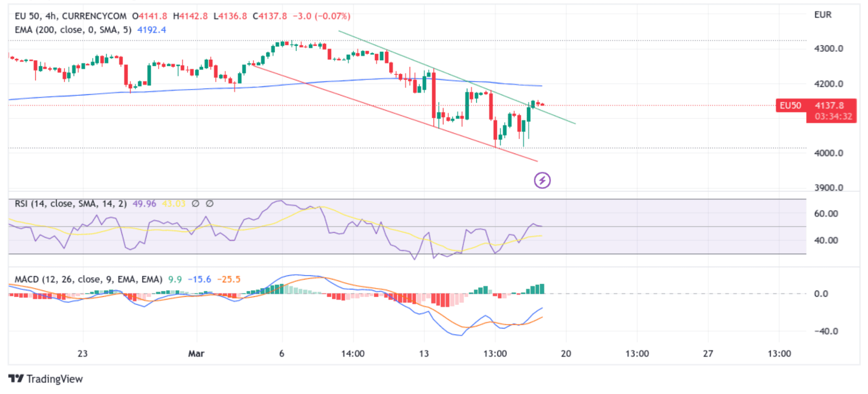Click the RSI 40.00 axis label
The width and height of the screenshot is (868, 394).
pos(826,240)
